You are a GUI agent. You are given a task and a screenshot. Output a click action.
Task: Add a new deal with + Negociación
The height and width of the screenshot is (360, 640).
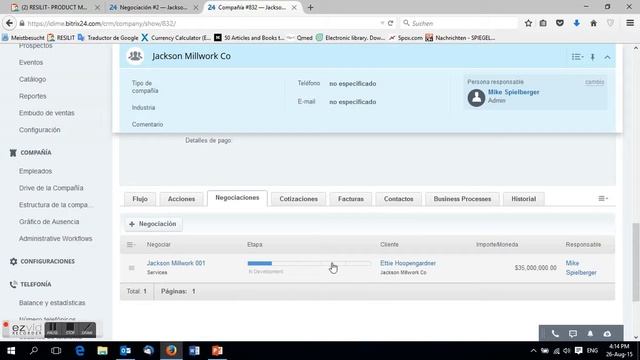pos(153,224)
